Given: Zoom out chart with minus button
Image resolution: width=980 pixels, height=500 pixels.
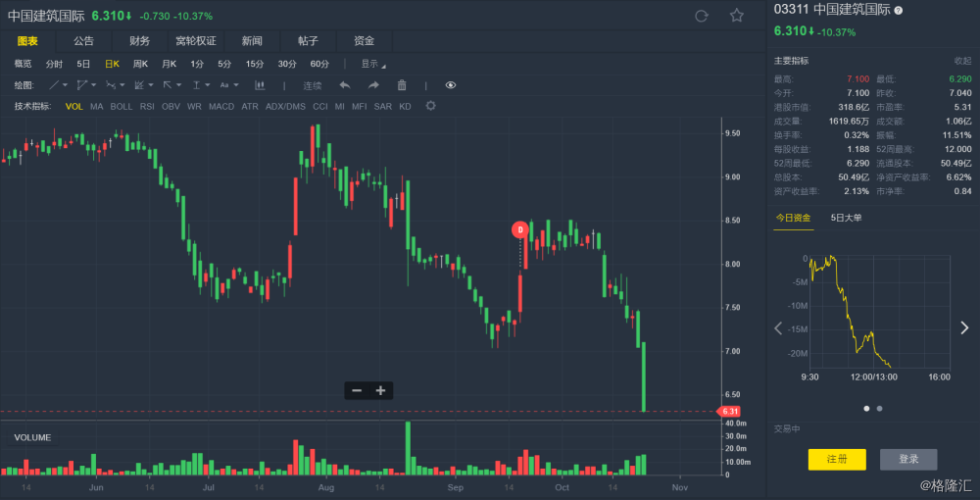Looking at the screenshot, I should (x=357, y=390).
